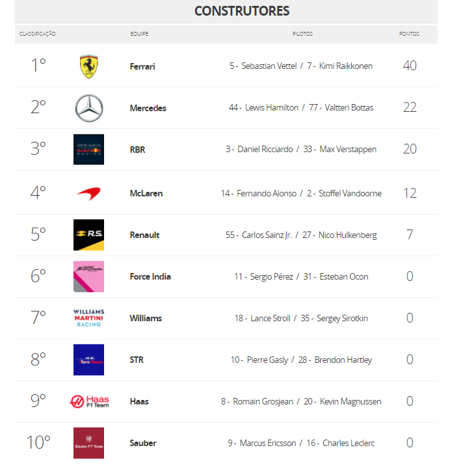Click the Classificação column header
Screen dimensions: 452x476
point(38,34)
